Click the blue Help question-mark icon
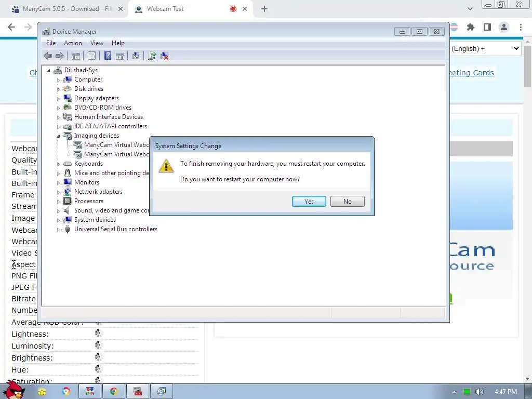 point(108,56)
